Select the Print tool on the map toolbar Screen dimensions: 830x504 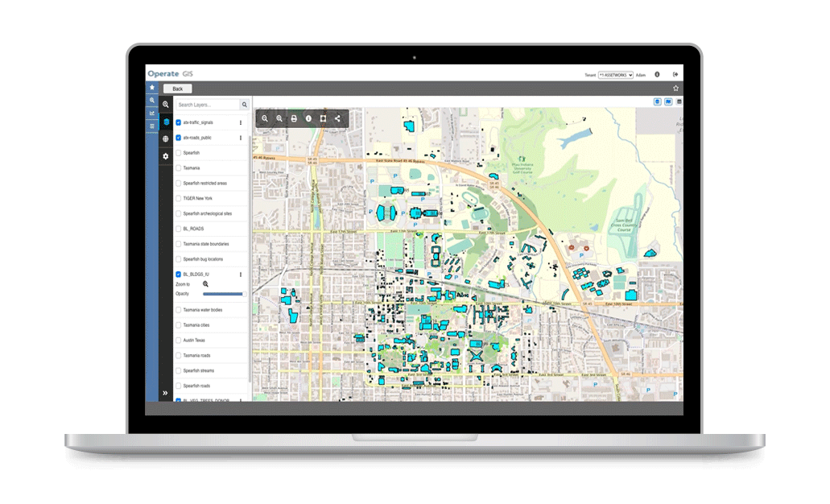point(293,118)
